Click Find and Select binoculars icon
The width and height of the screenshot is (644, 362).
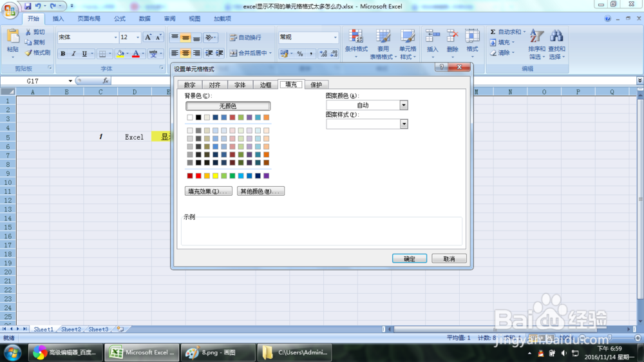click(556, 36)
